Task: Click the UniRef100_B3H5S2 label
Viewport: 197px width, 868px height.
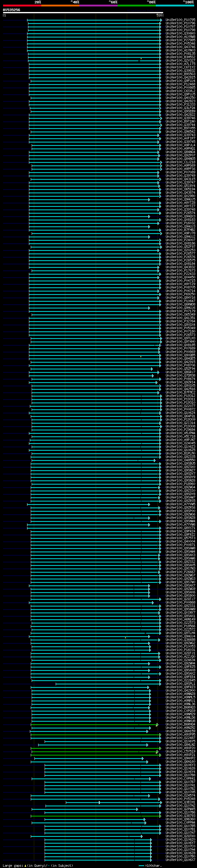Action: 180,57
